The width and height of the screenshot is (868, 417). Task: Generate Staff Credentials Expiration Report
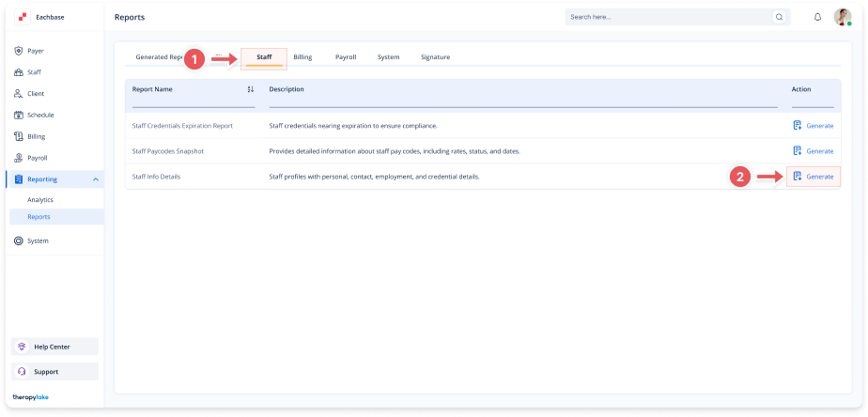(814, 126)
